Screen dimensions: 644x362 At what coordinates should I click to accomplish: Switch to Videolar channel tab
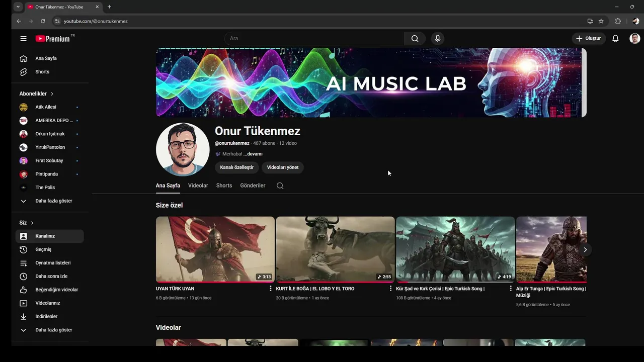click(x=198, y=186)
